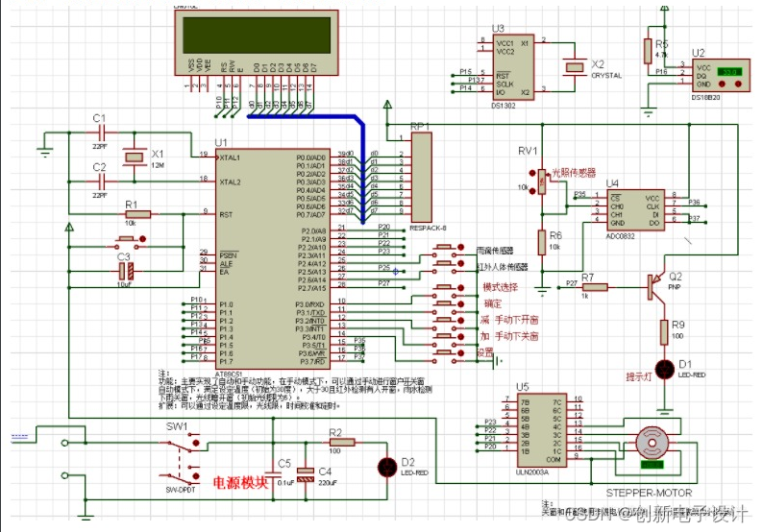Image resolution: width=763 pixels, height=532 pixels.
Task: Click the stepper motor symbol
Action: tap(652, 443)
